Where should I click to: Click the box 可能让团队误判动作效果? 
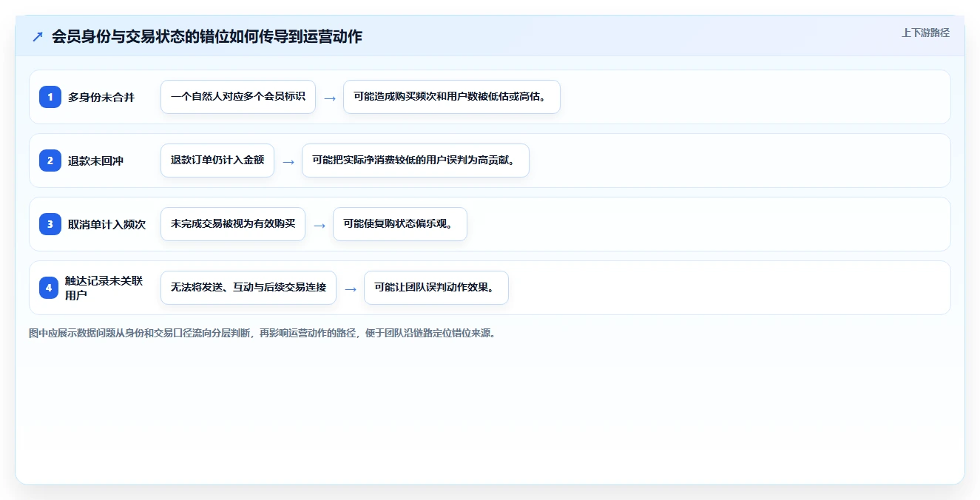[436, 288]
